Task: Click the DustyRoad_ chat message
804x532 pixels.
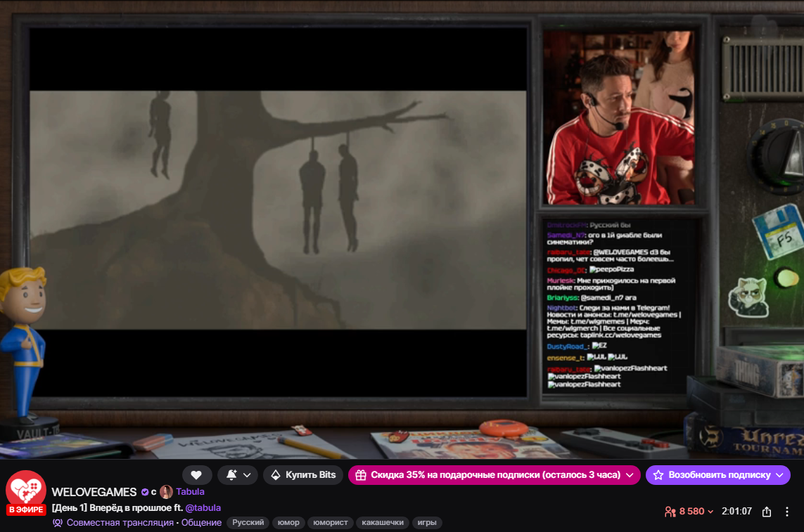Action: 577,346
